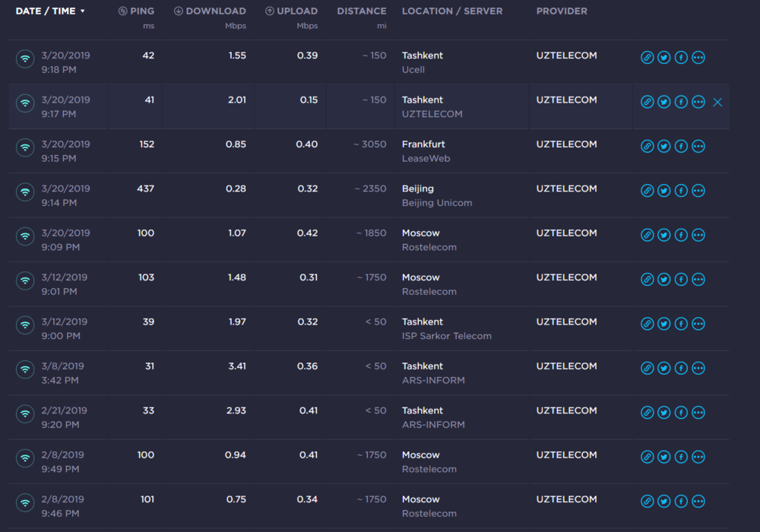Open more options for ISP Sarkor Telecom result
Viewport: 760px width, 532px height.
pos(698,324)
